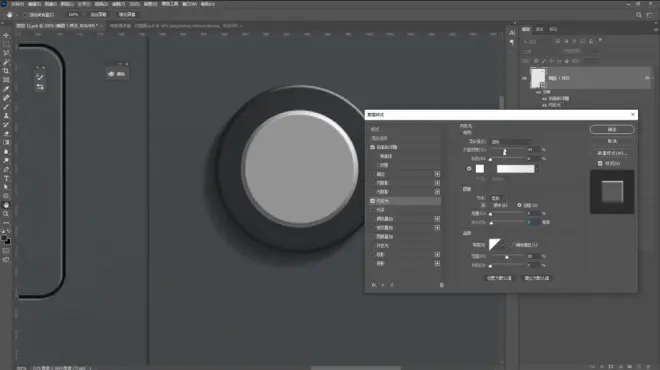The width and height of the screenshot is (660, 370).
Task: Select the Path Selection arrow tool
Action: 6,187
